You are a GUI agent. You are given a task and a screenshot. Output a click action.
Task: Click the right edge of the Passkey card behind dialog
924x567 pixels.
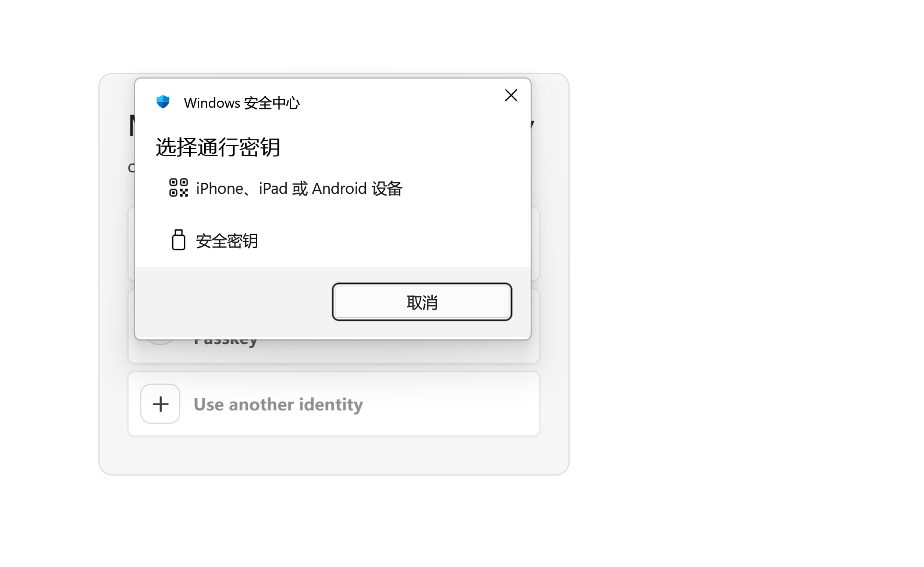(535, 326)
